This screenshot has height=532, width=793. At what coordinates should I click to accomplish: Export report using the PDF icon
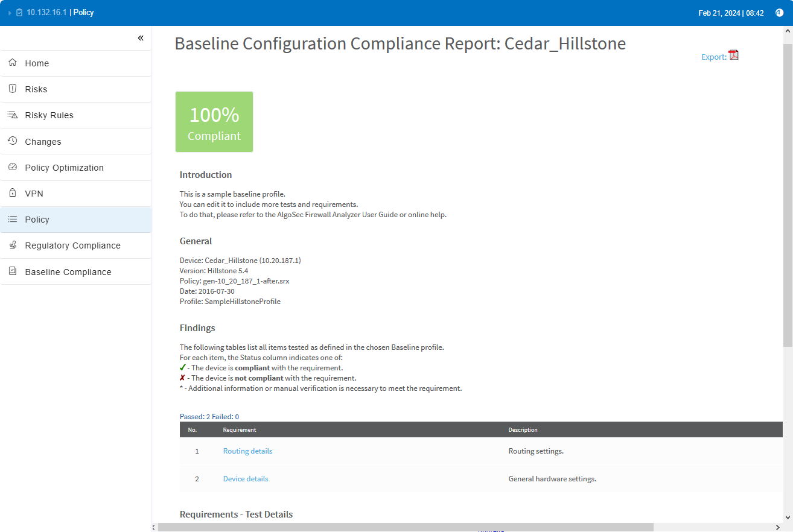point(734,55)
